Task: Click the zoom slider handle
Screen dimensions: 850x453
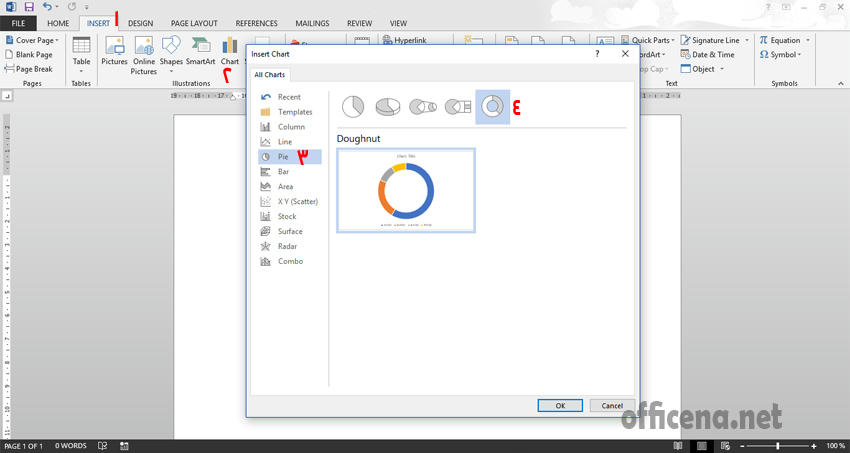Action: tap(777, 446)
